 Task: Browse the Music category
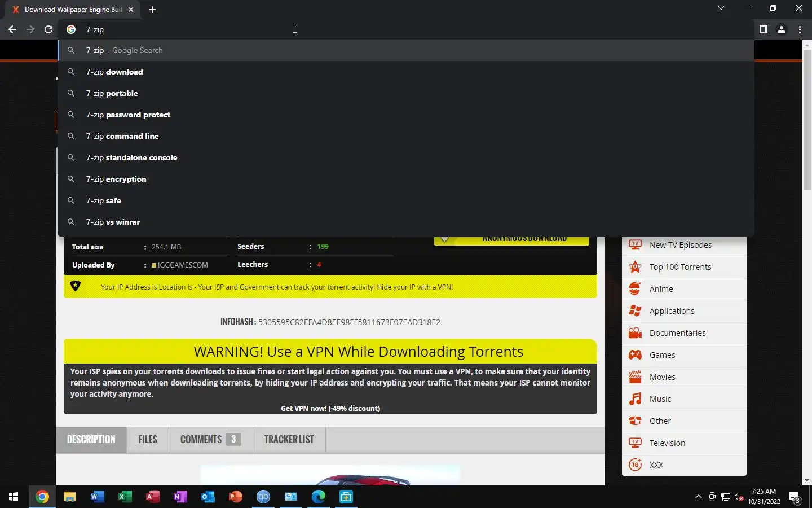pyautogui.click(x=660, y=399)
